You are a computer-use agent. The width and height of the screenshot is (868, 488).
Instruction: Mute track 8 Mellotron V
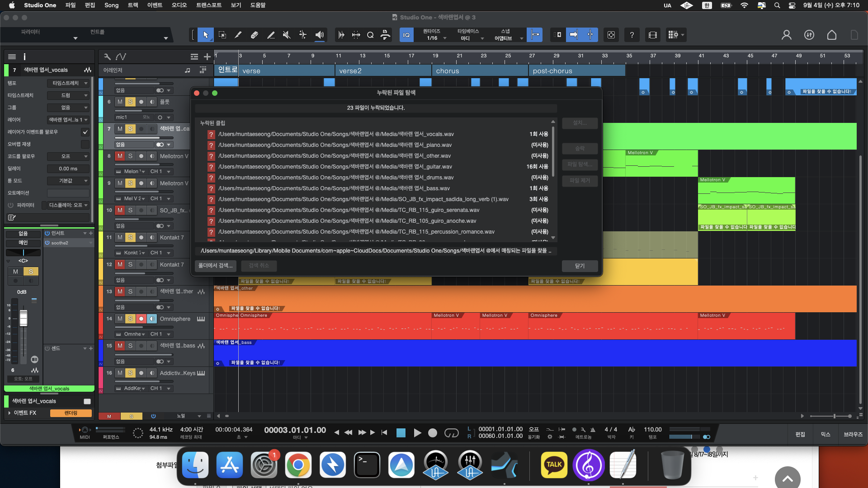pyautogui.click(x=120, y=156)
